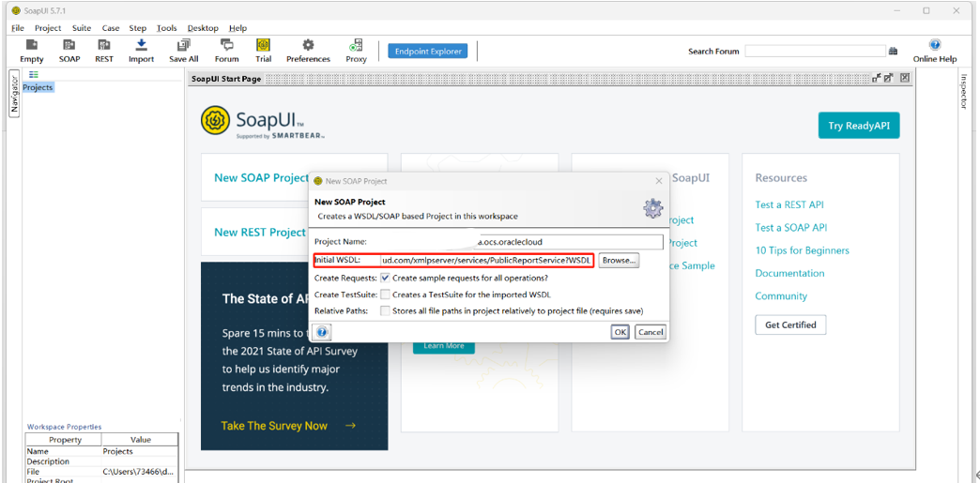Screen dimensions: 980x483
Task: Close the SoapUI Start Page panel
Action: click(904, 78)
